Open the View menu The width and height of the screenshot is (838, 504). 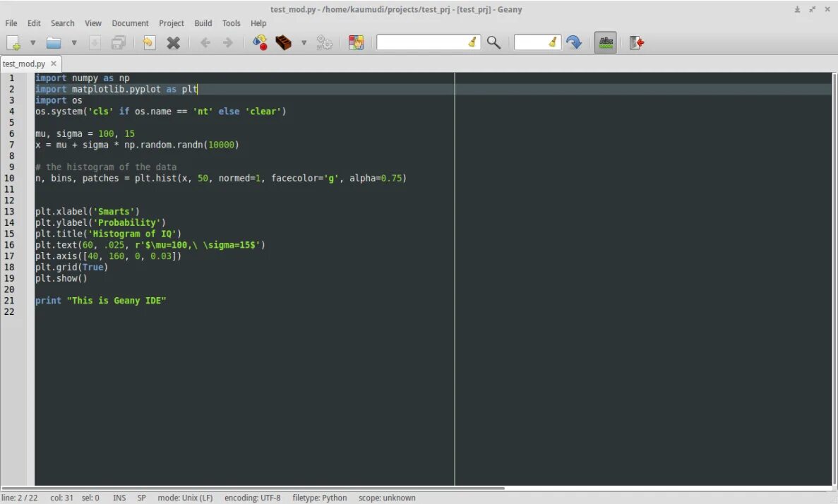pyautogui.click(x=93, y=23)
